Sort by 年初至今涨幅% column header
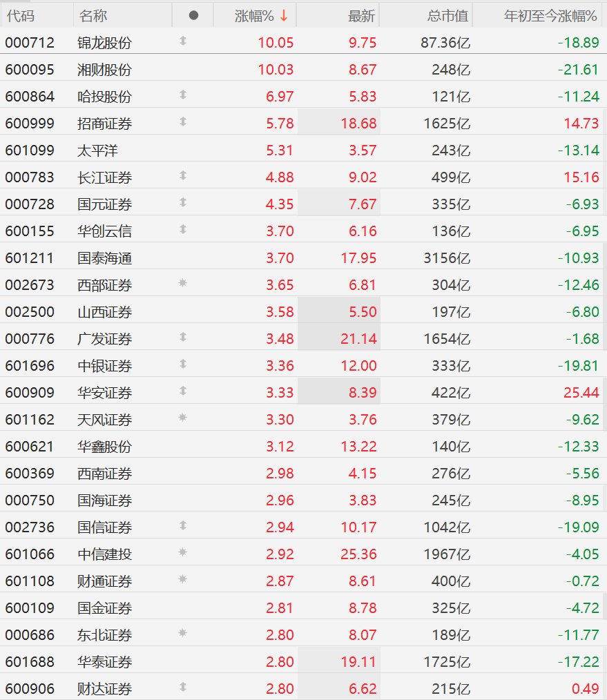 coord(550,16)
